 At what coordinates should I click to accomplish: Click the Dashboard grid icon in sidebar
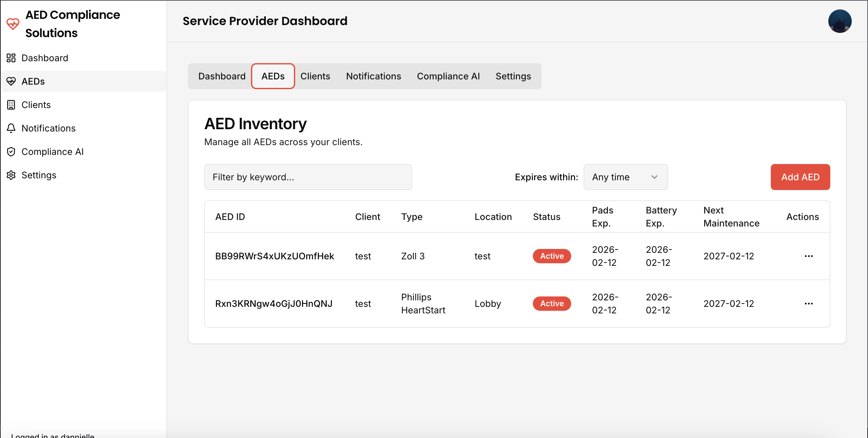11,58
